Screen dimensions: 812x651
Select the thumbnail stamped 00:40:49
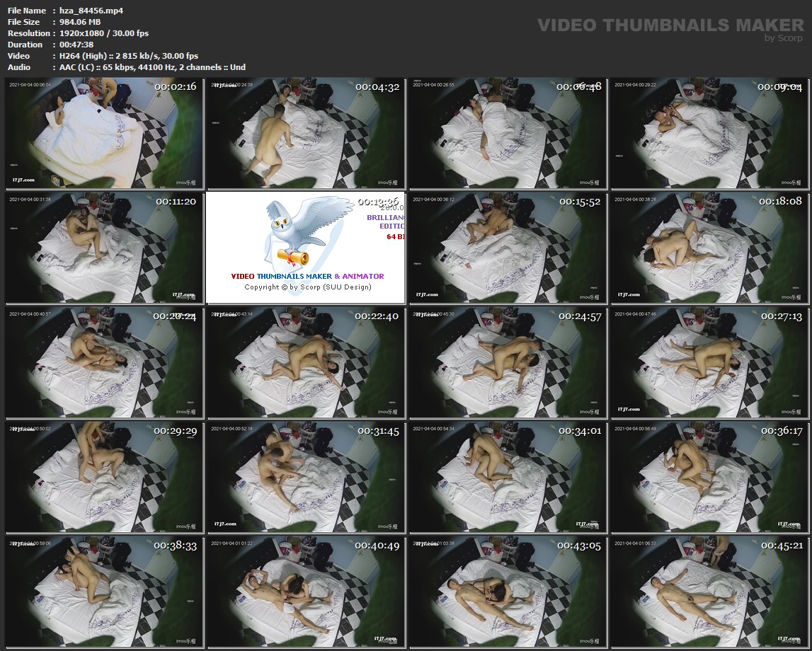306,592
